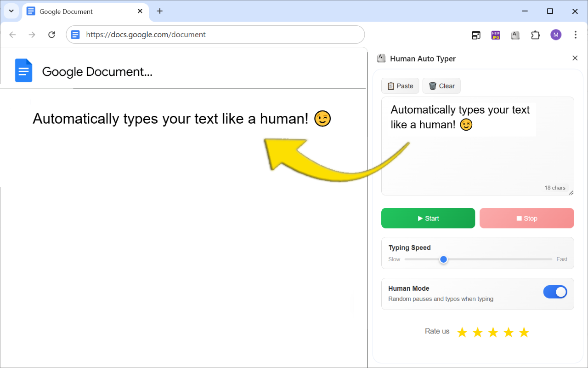
Task: Click the purple M profile avatar
Action: (555, 34)
